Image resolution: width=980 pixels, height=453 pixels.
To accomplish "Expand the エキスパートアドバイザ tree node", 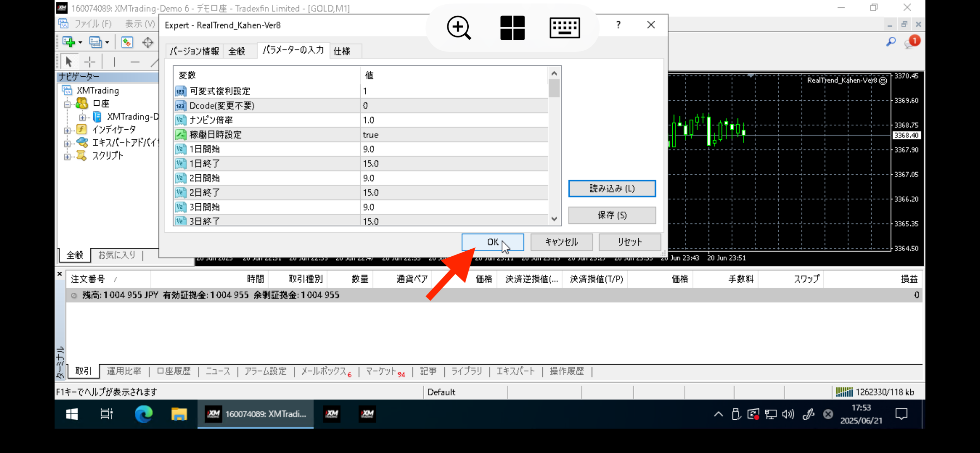I will click(67, 144).
